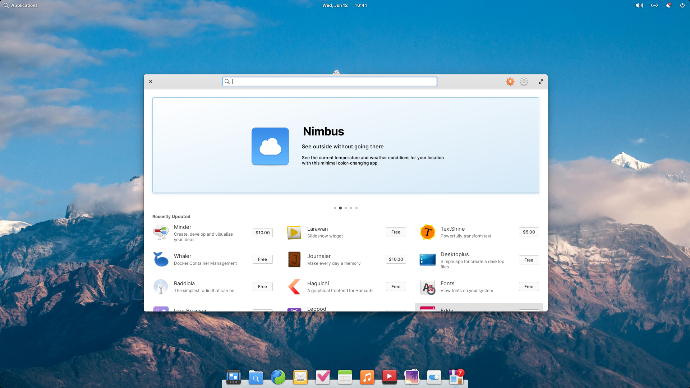The height and width of the screenshot is (388, 690).
Task: Click the date and time in the top panel
Action: [x=345, y=5]
